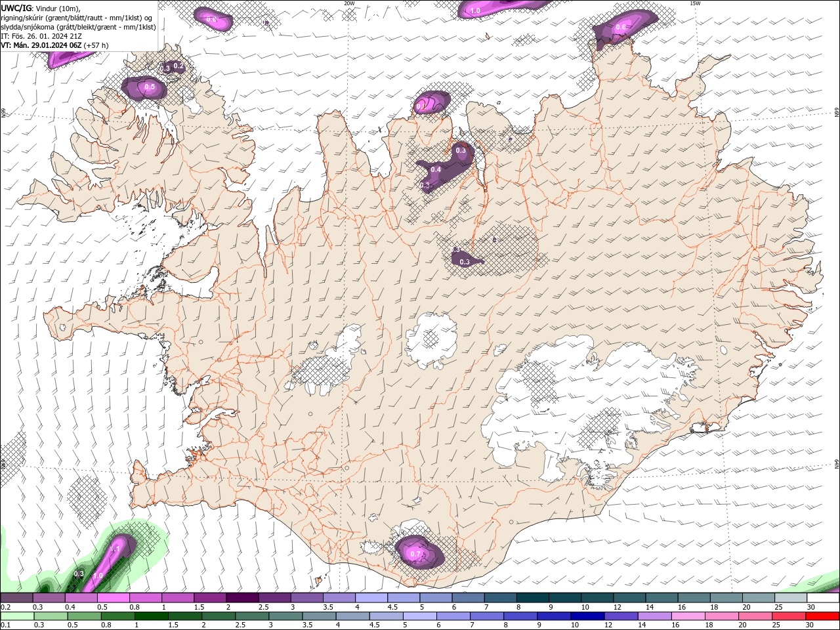Image resolution: width=840 pixels, height=630 pixels.
Task: Click the 0.6 snowfall value in the northeast
Action: click(620, 27)
